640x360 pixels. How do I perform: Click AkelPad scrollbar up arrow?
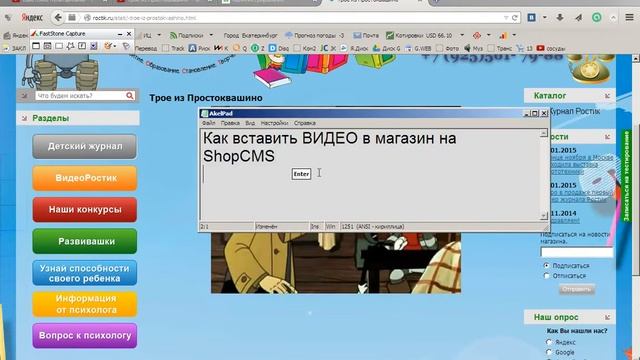tap(544, 133)
